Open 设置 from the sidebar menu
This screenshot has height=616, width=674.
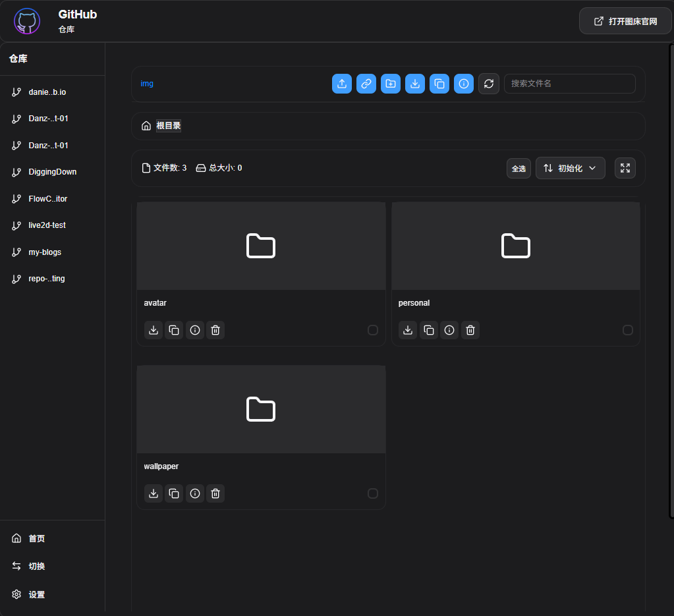[36, 594]
